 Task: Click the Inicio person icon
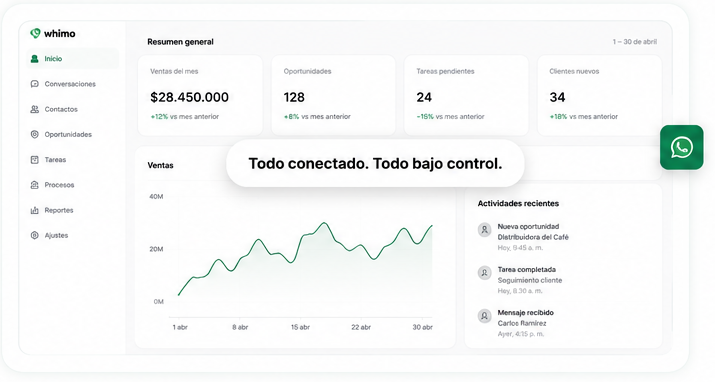(34, 59)
